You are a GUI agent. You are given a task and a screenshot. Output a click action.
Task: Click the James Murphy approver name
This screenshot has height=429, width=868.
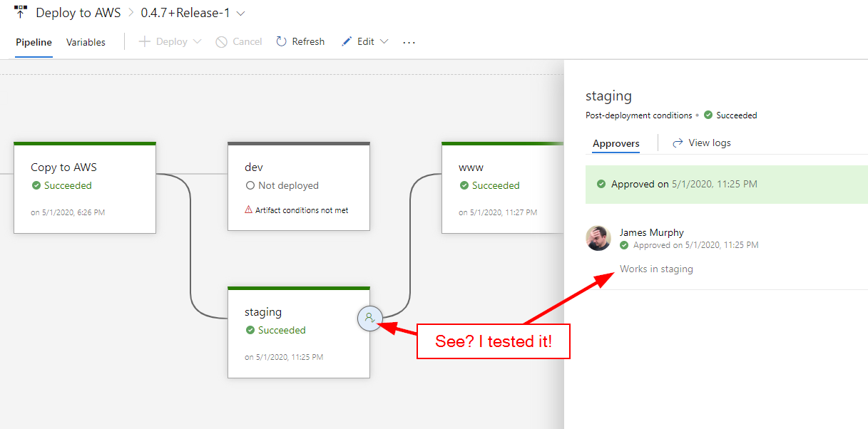point(651,232)
